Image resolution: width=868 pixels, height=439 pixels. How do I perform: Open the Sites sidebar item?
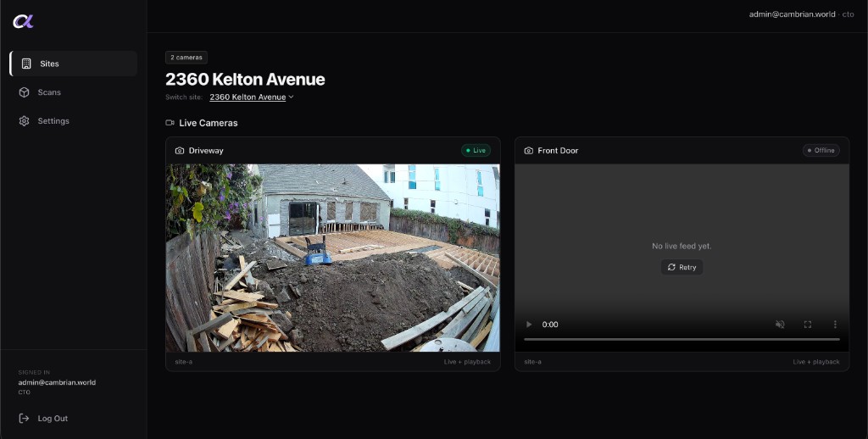pyautogui.click(x=73, y=64)
